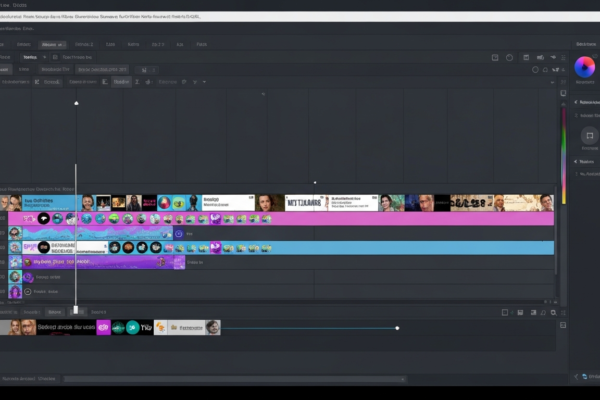Click the blue circle icon ending the waveform clip
This screenshot has width=600, height=400.
pyautogui.click(x=178, y=233)
